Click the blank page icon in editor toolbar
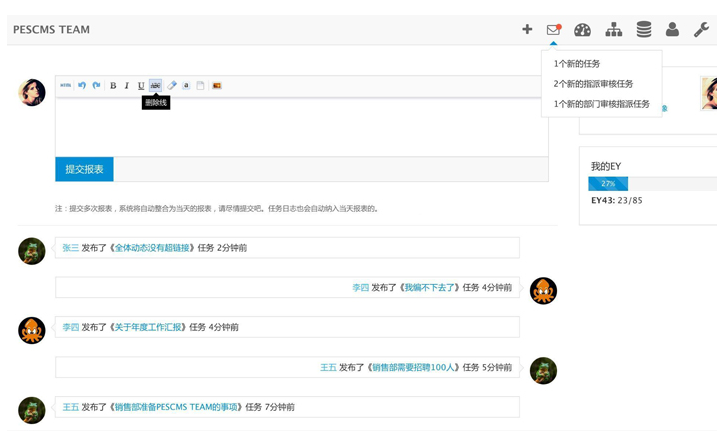This screenshot has width=721, height=444. (x=200, y=85)
